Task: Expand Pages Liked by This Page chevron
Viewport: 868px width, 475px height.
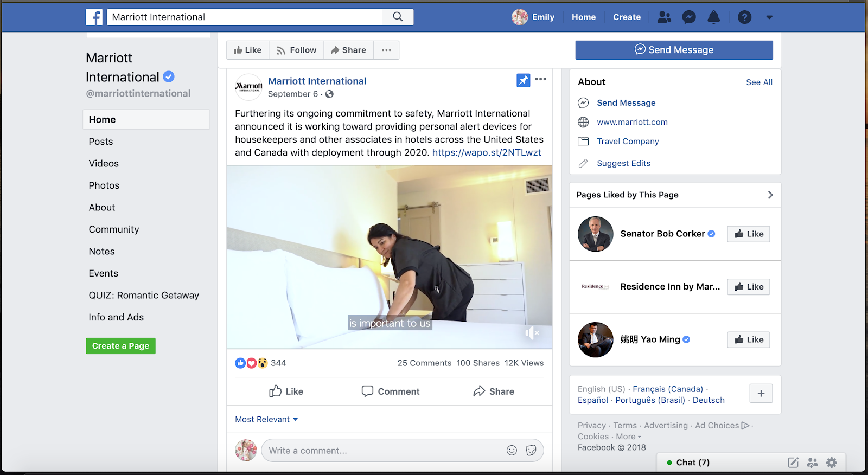Action: pyautogui.click(x=770, y=195)
